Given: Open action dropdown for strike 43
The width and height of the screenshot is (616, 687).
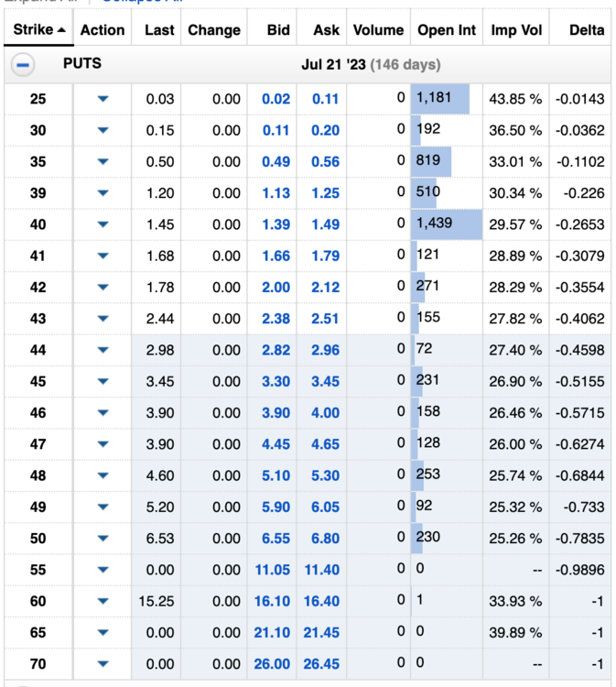Looking at the screenshot, I should pos(103,319).
